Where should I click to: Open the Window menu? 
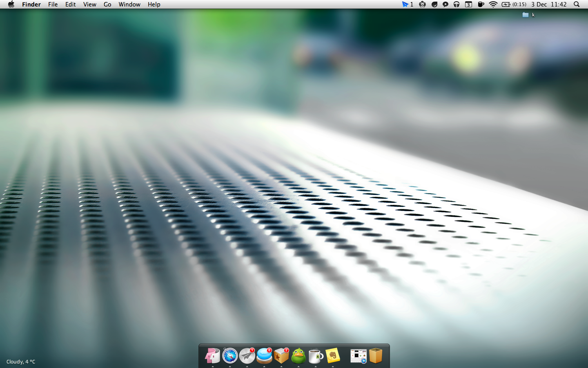tap(129, 4)
